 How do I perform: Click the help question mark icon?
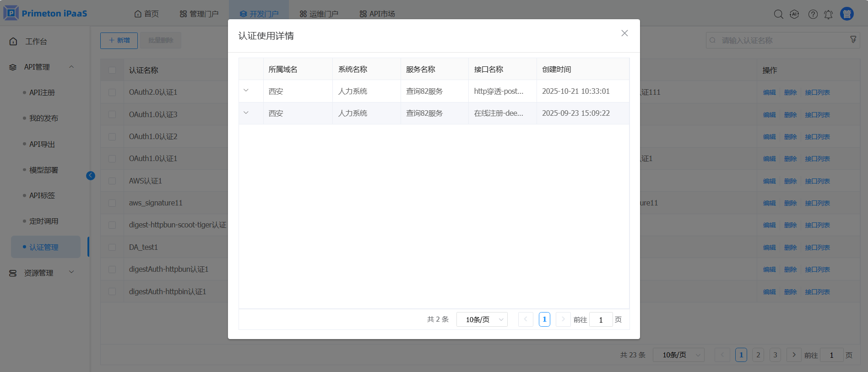[813, 14]
